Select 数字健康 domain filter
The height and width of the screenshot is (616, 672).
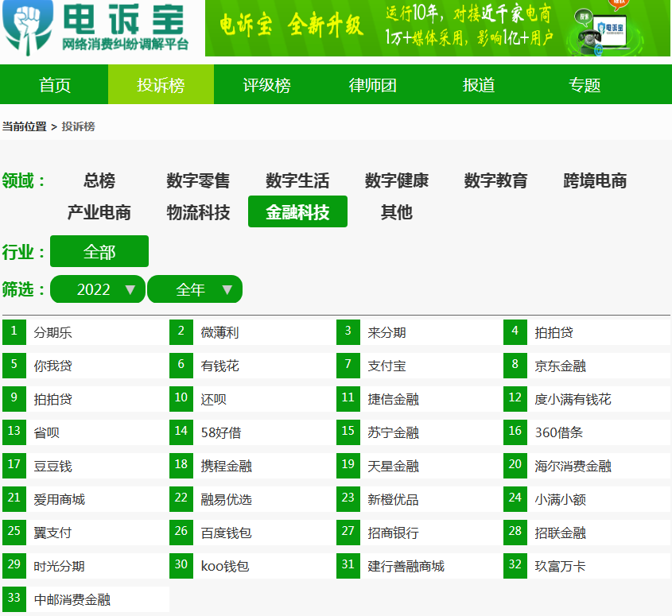click(396, 180)
